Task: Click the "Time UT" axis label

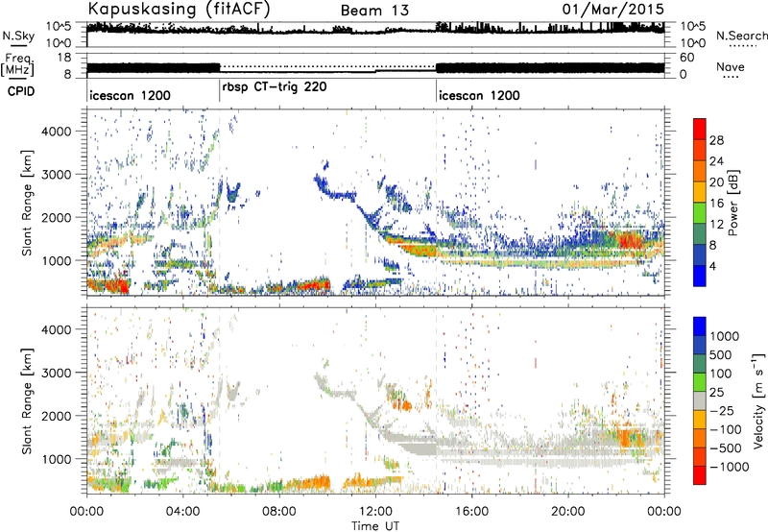Action: tap(375, 526)
